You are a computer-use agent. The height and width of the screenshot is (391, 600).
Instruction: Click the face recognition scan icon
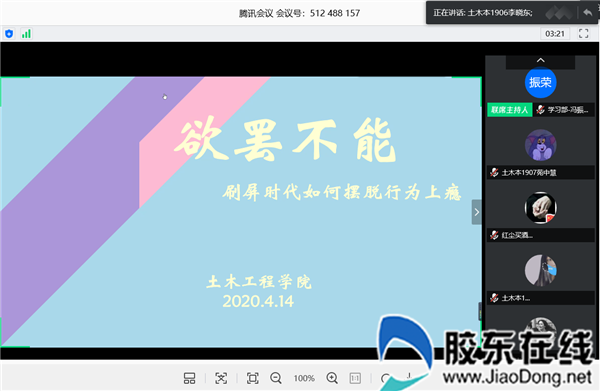pyautogui.click(x=221, y=378)
